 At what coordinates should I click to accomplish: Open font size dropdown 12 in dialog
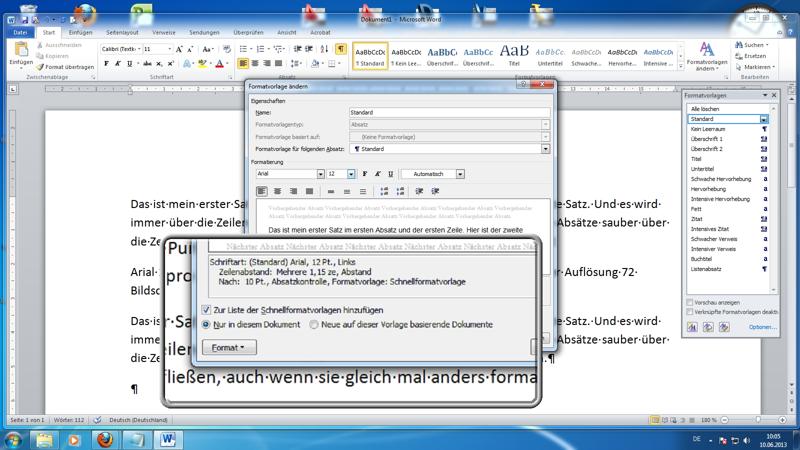[x=351, y=174]
